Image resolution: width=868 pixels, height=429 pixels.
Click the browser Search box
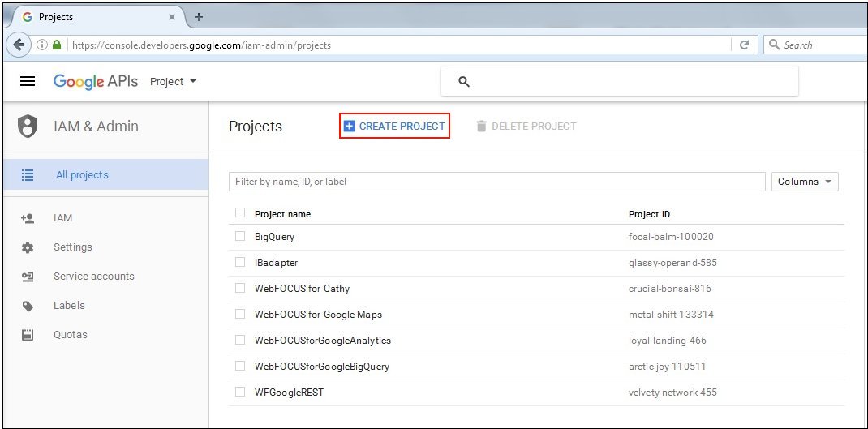click(814, 45)
